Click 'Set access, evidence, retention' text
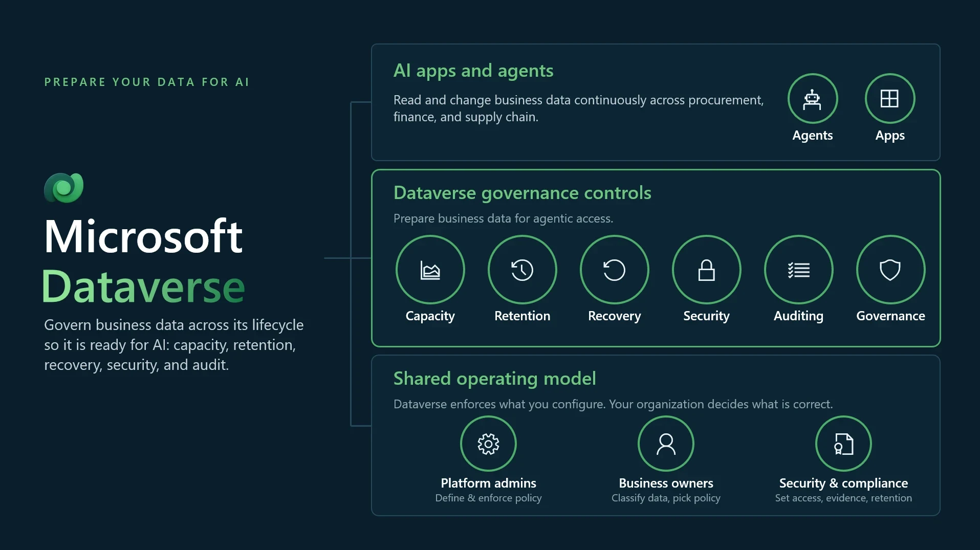The image size is (980, 550). [843, 498]
